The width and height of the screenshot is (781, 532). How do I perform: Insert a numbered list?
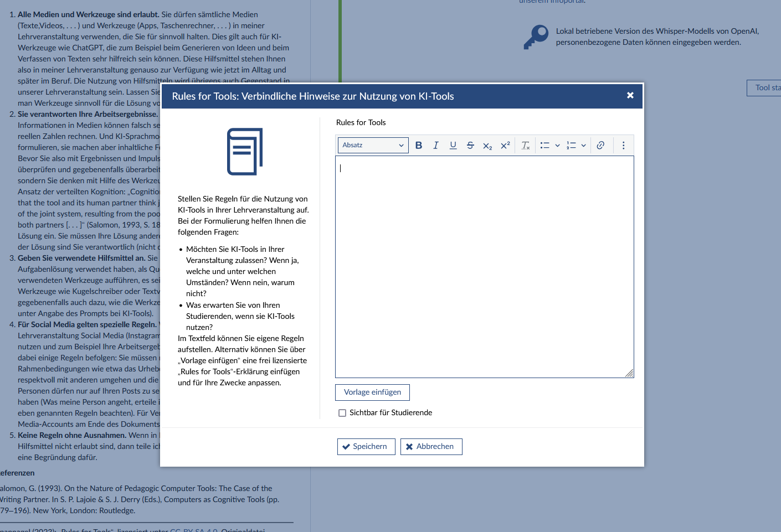tap(571, 145)
